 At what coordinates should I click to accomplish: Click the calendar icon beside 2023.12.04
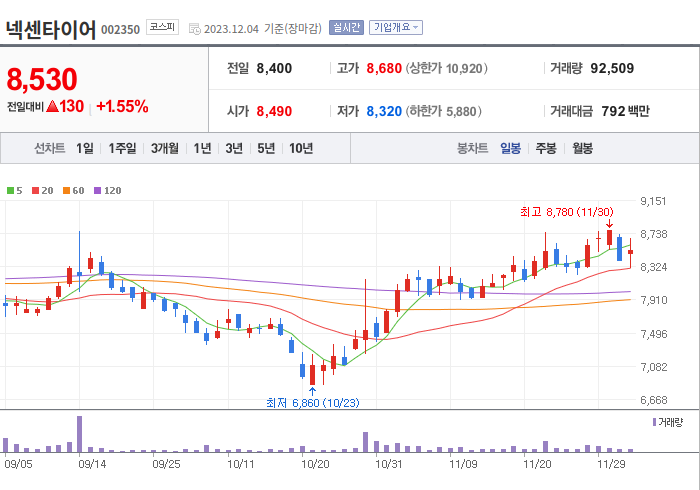(194, 29)
